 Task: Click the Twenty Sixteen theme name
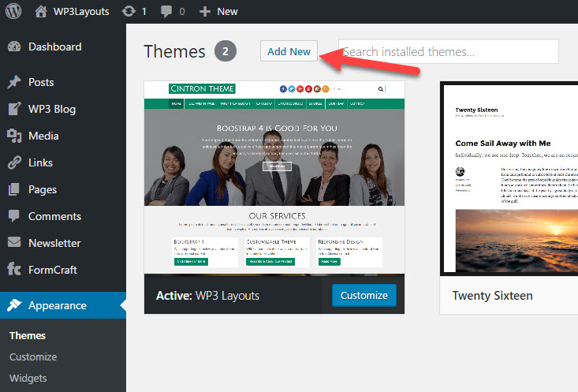point(493,296)
